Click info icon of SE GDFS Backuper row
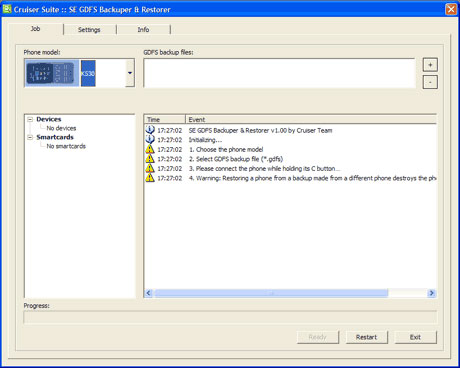The width and height of the screenshot is (460, 368). click(x=150, y=130)
